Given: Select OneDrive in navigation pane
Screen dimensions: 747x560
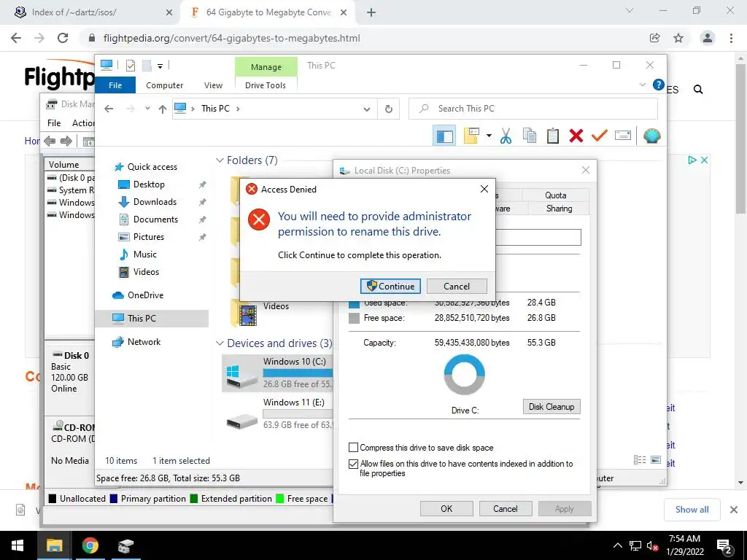Looking at the screenshot, I should (x=145, y=295).
